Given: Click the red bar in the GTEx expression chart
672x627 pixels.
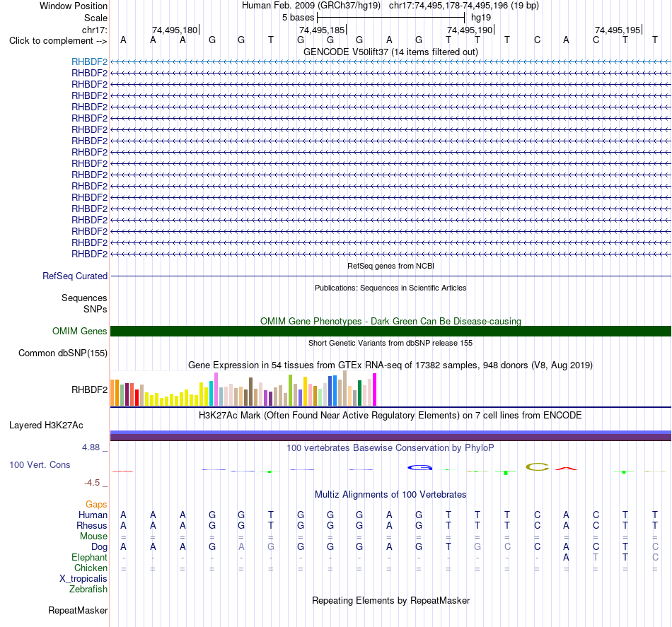Looking at the screenshot, I should [x=137, y=397].
